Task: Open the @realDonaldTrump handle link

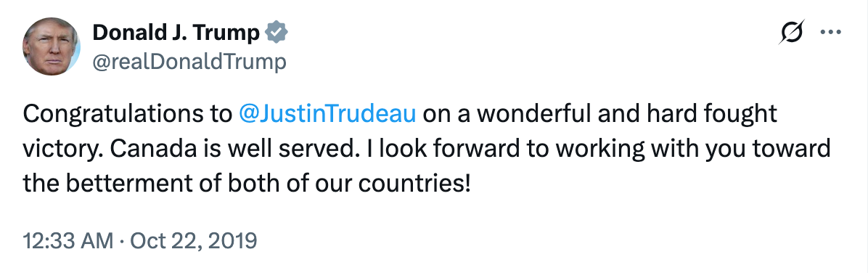Action: [x=189, y=62]
